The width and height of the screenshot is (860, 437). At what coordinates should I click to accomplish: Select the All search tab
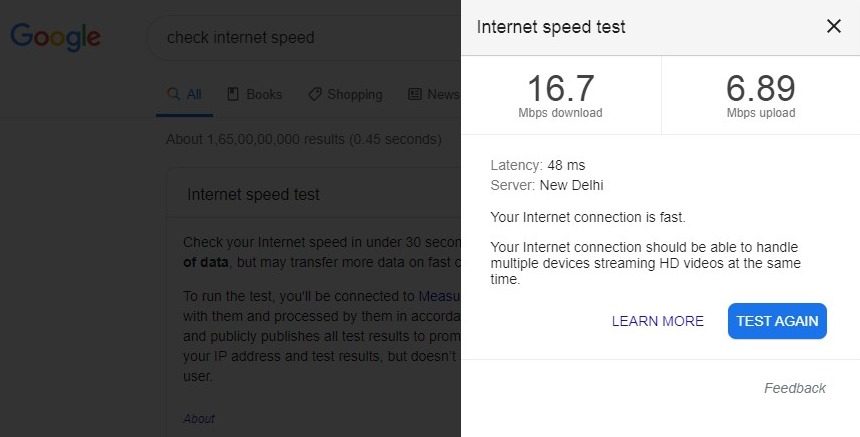coord(185,94)
